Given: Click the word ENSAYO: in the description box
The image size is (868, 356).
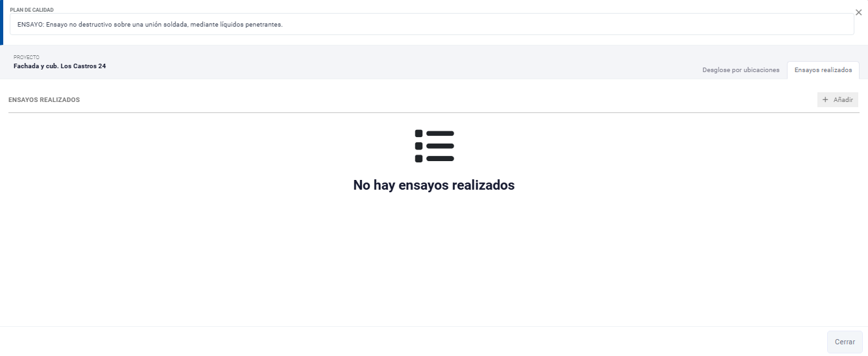Looking at the screenshot, I should 30,25.
